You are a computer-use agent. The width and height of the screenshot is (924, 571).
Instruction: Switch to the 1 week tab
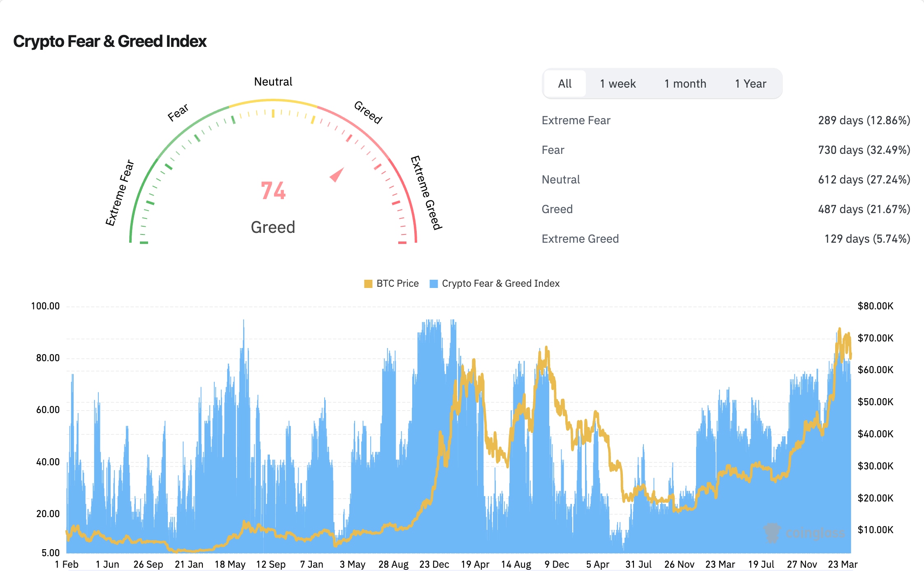618,84
